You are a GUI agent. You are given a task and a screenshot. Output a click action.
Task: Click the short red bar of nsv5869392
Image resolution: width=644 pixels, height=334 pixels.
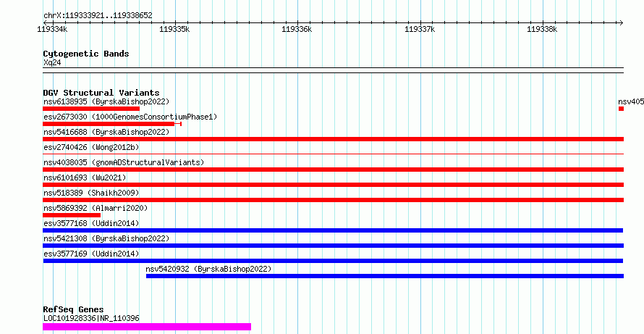coord(72,215)
